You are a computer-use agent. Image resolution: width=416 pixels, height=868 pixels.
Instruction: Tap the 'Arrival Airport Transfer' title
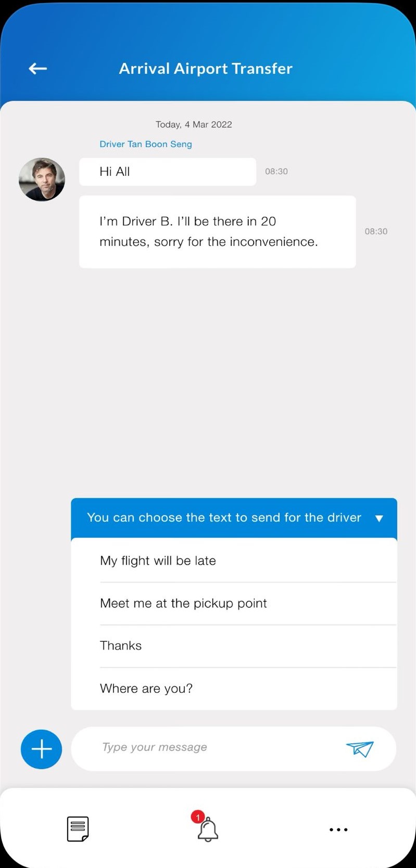pos(206,69)
